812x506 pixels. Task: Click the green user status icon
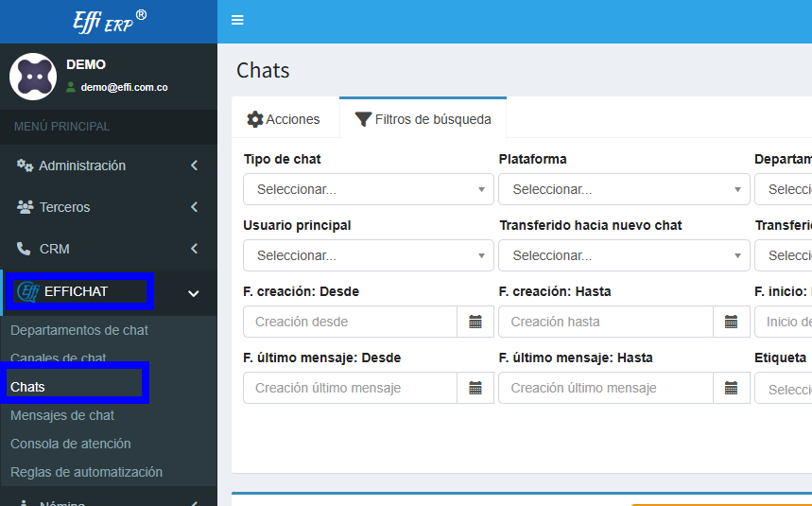[71, 87]
